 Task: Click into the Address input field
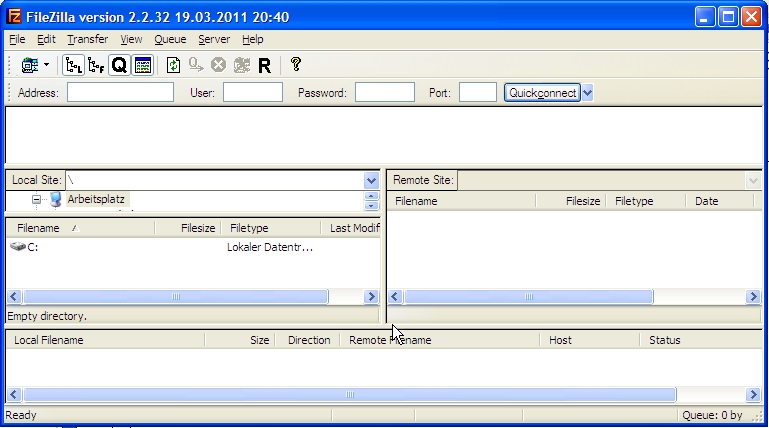[120, 93]
